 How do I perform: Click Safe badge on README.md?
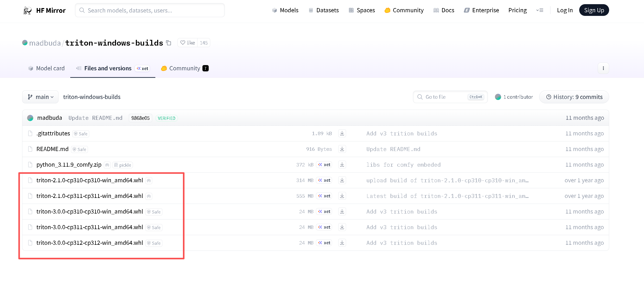click(x=79, y=149)
